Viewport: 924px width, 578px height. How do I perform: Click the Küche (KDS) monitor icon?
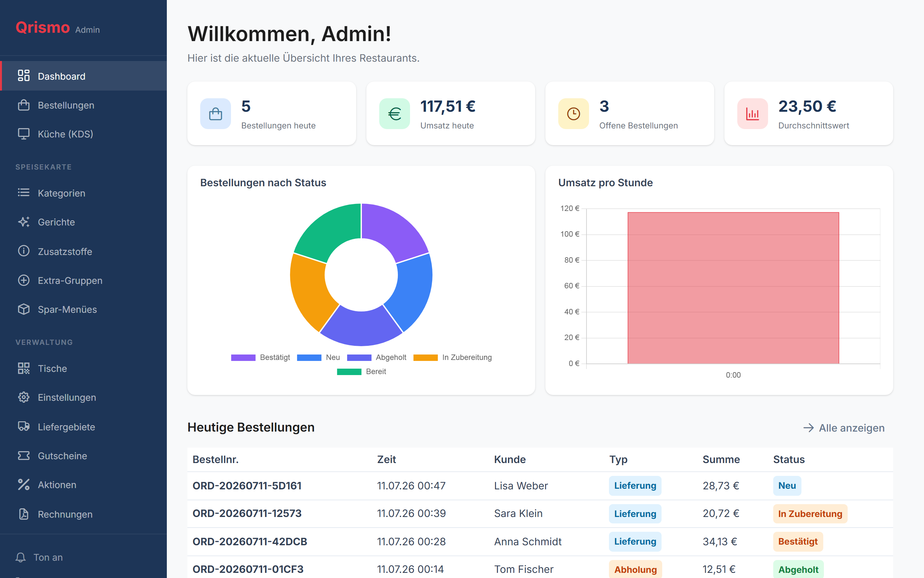pos(24,134)
